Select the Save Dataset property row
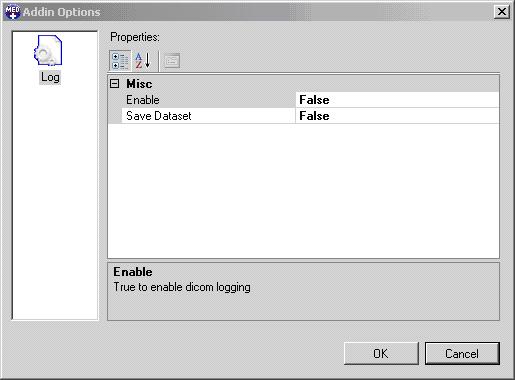This screenshot has height=380, width=515. (x=303, y=116)
